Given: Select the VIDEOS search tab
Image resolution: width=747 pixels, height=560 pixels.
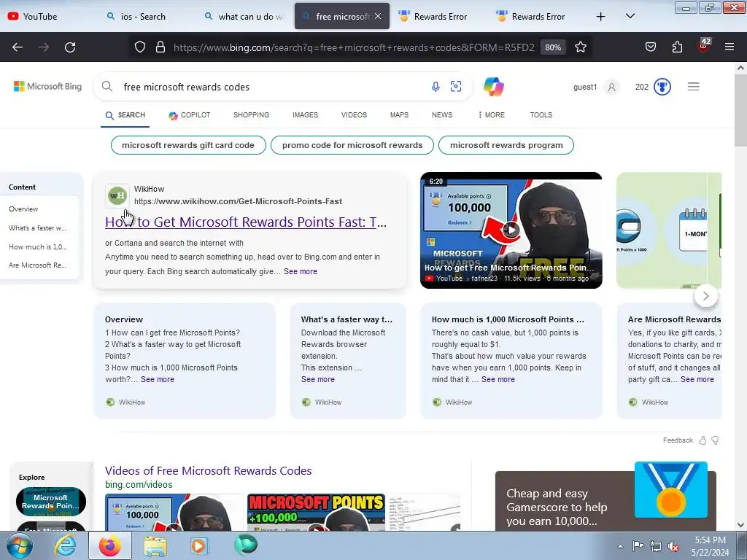Looking at the screenshot, I should pos(354,115).
